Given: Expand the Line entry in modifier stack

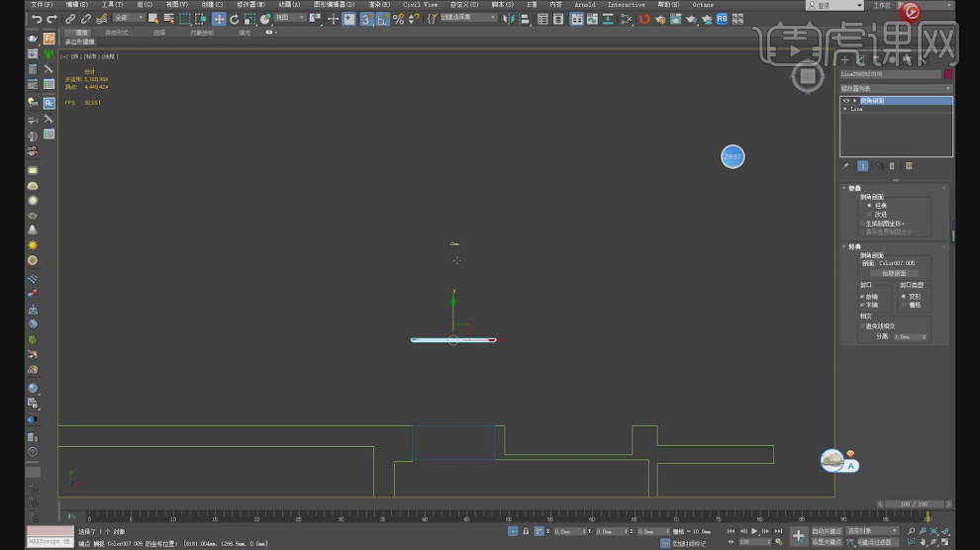Looking at the screenshot, I should click(845, 109).
